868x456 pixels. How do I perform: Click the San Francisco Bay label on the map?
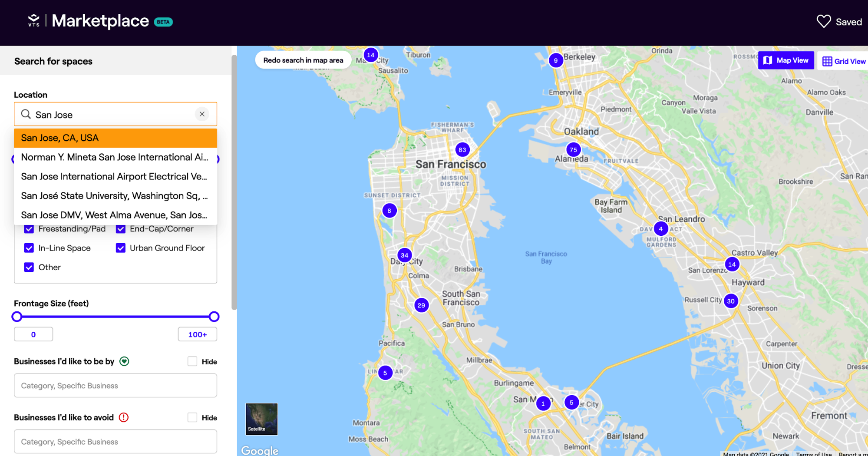tap(546, 258)
